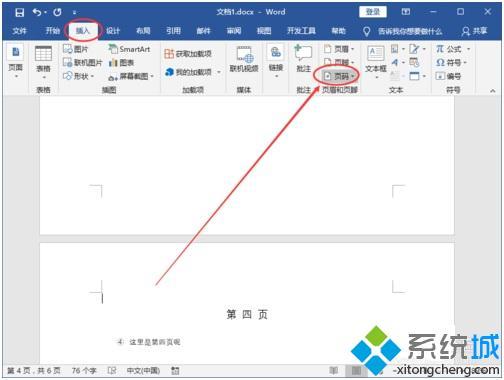Open the insert object icon
This screenshot has width=504, height=380.
[418, 76]
